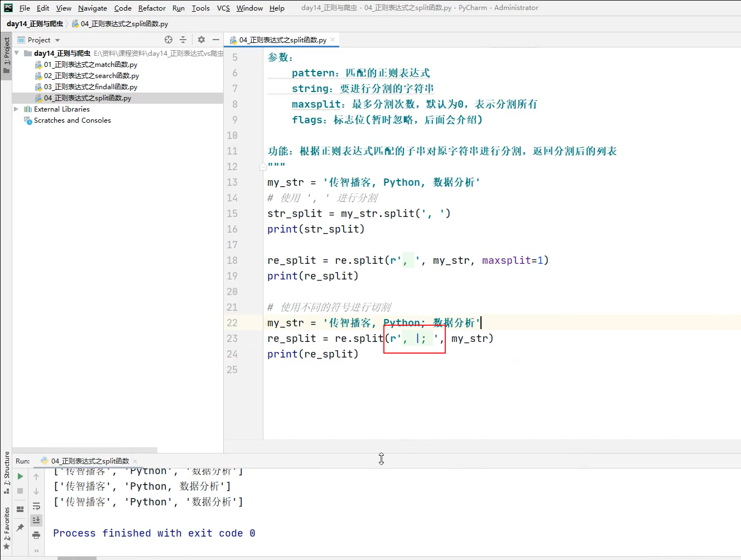Click the Scratches and Consoles icon
This screenshot has height=560, width=741.
tap(28, 120)
